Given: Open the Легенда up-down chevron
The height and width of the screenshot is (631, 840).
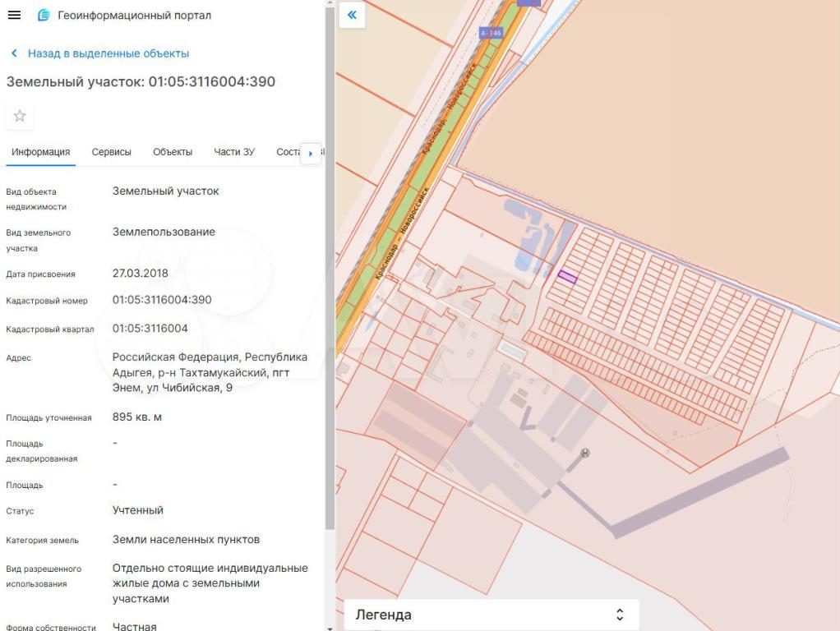Looking at the screenshot, I should [620, 615].
